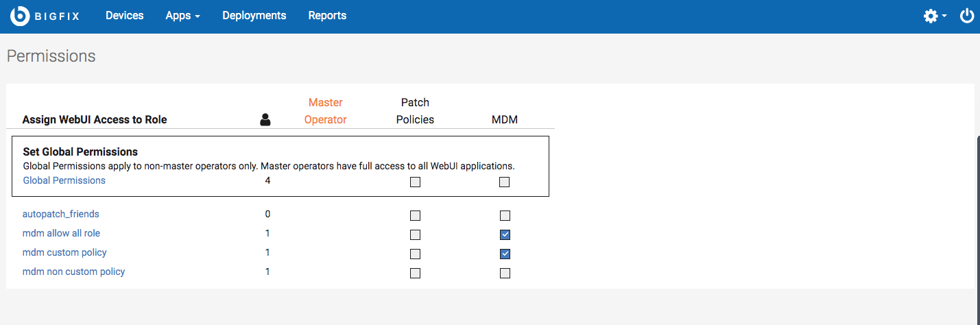Check MDM for mdm non custom policy

[505, 273]
